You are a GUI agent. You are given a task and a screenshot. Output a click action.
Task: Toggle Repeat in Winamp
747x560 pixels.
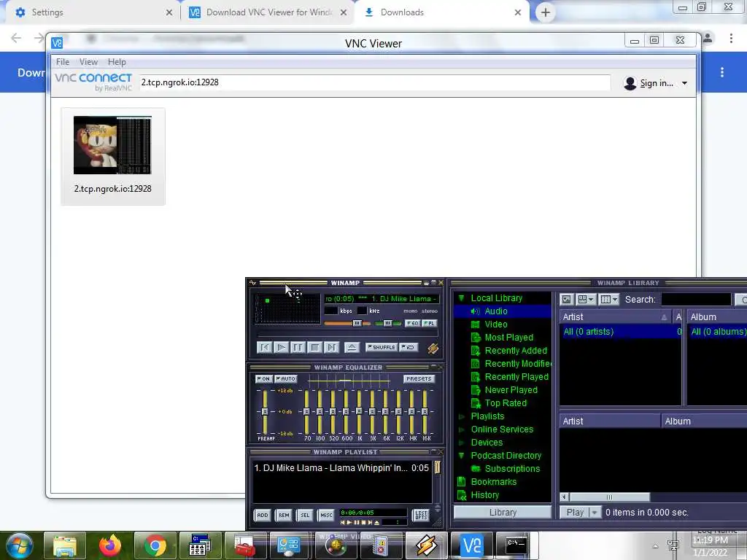409,348
